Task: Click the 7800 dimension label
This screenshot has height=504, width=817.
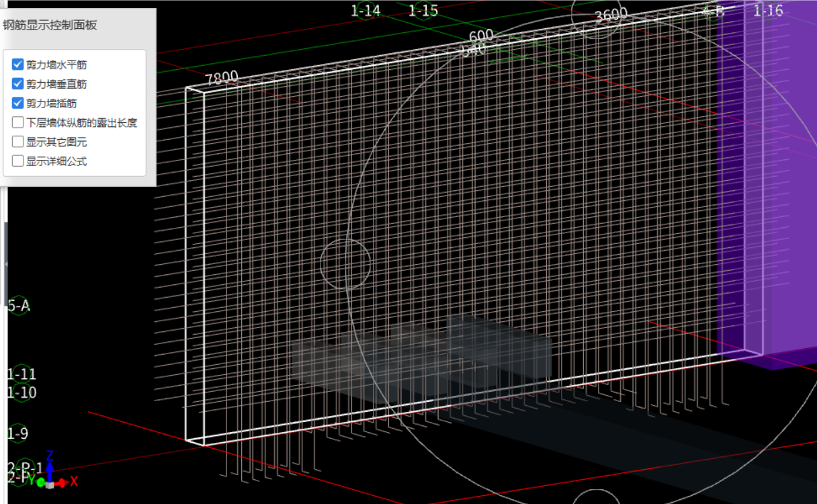Action: tap(222, 78)
